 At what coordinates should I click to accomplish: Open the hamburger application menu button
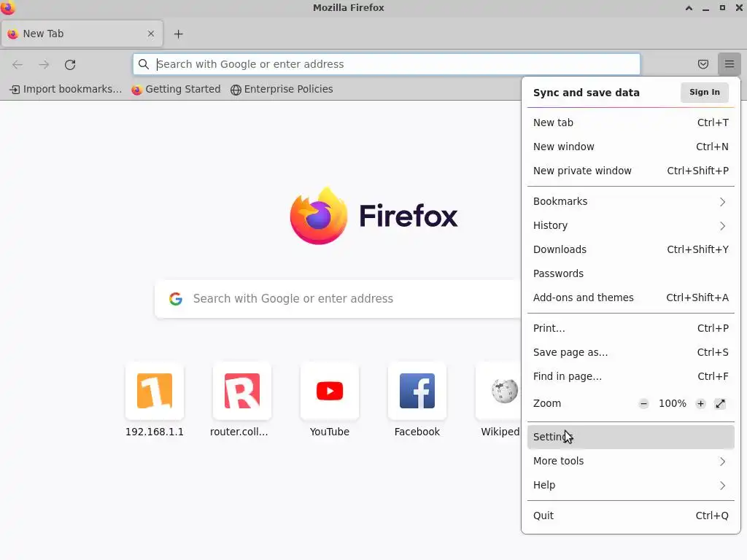pyautogui.click(x=729, y=64)
